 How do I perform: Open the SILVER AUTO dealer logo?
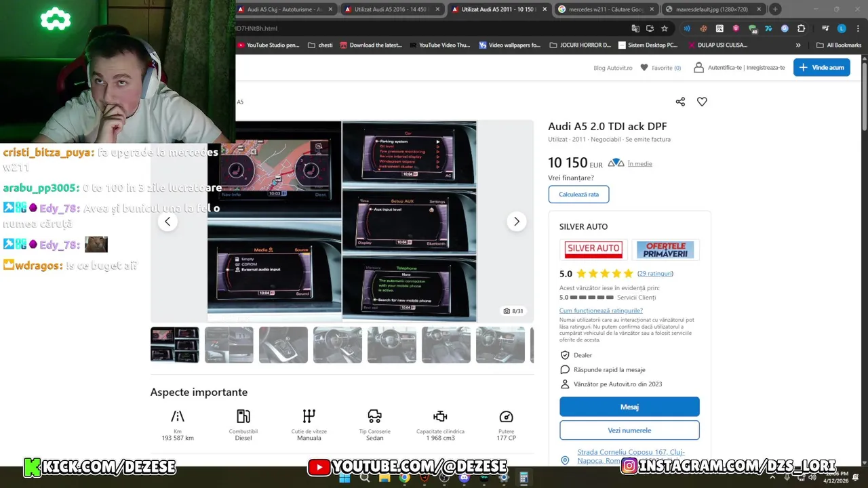click(593, 249)
